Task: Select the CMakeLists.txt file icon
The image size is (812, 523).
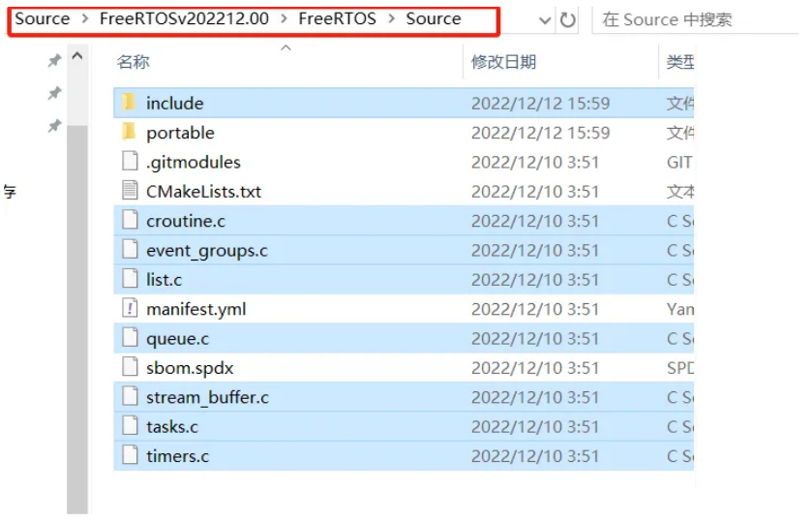Action: click(x=130, y=191)
